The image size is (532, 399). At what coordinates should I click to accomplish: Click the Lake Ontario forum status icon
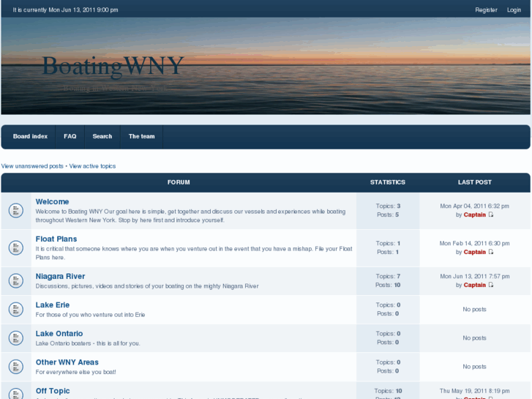[15, 338]
